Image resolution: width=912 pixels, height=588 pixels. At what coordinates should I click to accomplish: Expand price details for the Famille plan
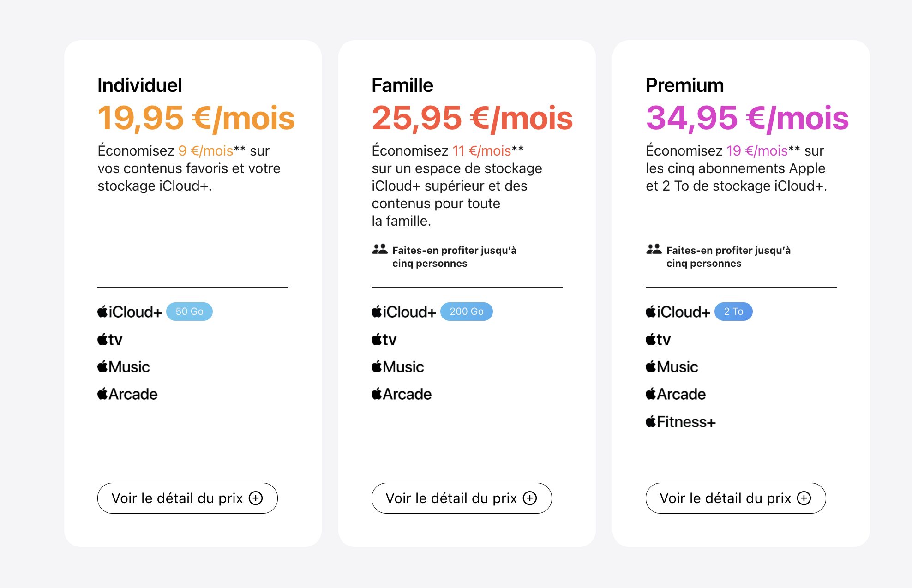[x=462, y=498]
